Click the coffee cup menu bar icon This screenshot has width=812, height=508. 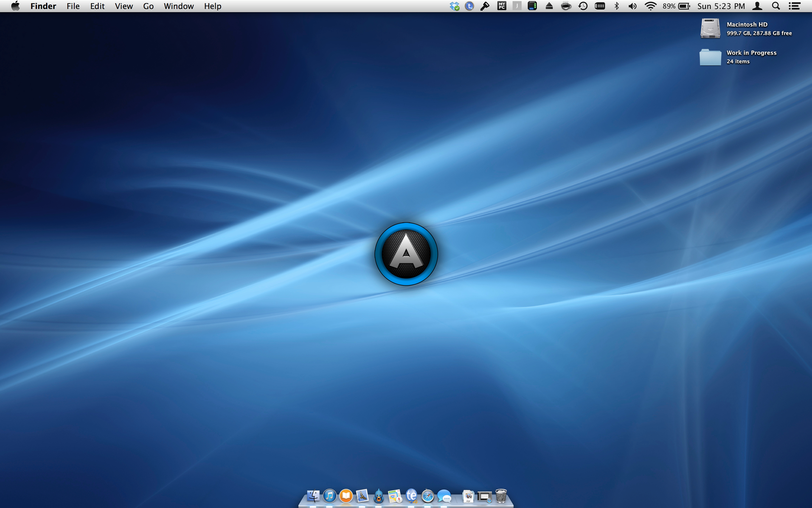coord(566,6)
